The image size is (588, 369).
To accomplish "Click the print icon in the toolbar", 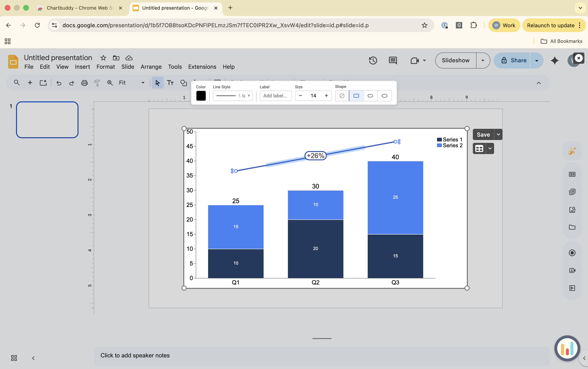I will click(84, 83).
